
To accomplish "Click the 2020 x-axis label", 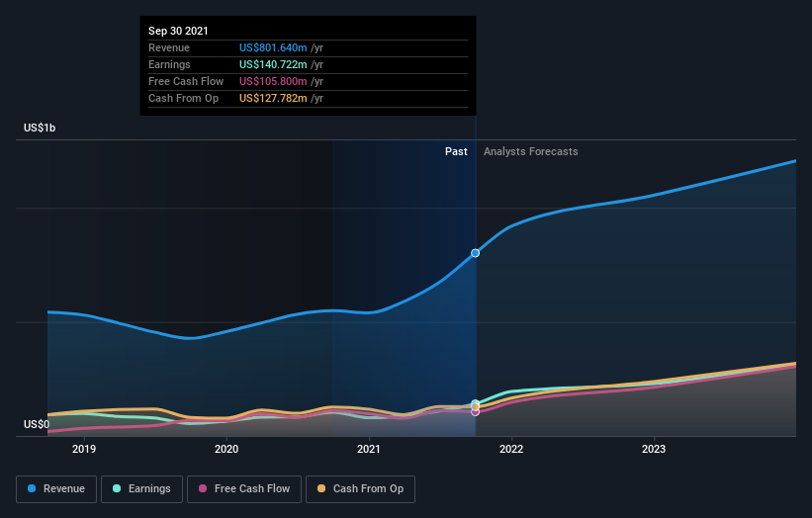I will point(226,449).
